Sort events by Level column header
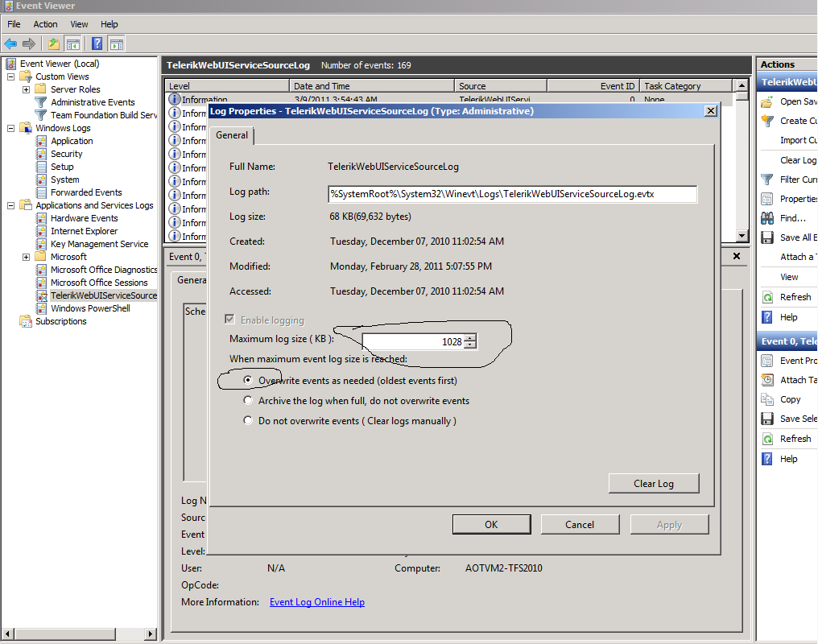818x644 pixels. pos(228,86)
